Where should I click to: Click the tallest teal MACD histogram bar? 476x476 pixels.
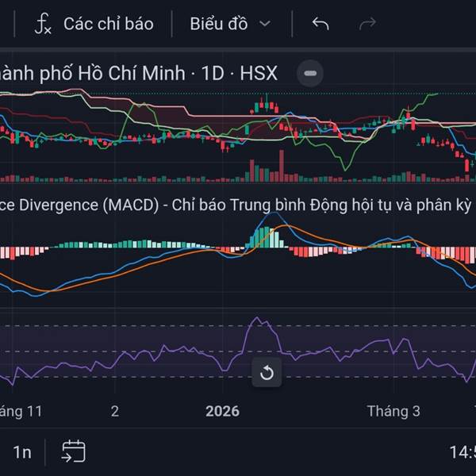point(266,238)
